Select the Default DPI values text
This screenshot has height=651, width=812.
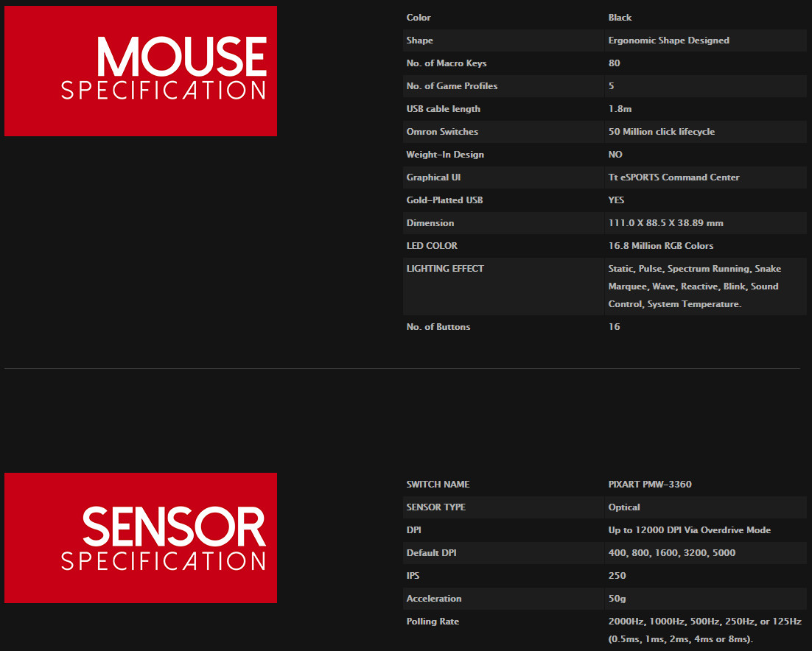(672, 552)
